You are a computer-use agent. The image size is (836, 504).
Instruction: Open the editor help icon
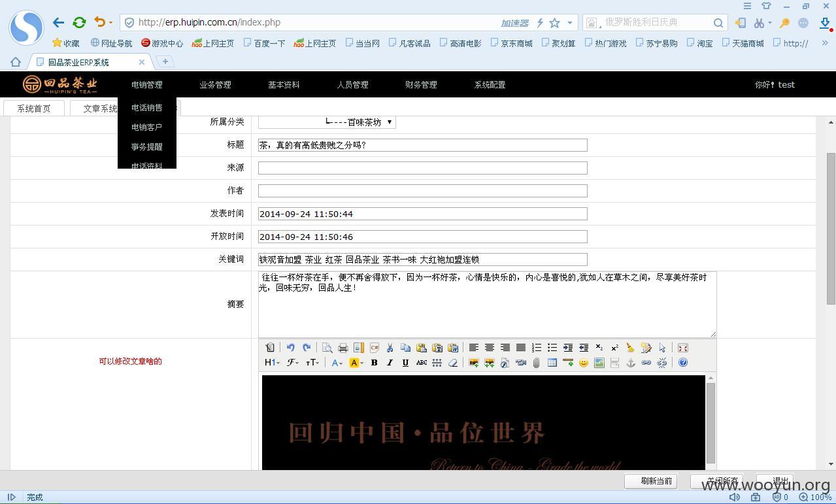682,363
